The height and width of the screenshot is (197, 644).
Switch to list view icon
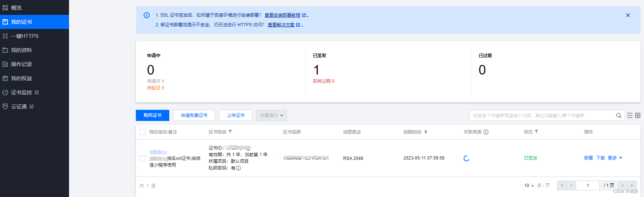[x=630, y=115]
